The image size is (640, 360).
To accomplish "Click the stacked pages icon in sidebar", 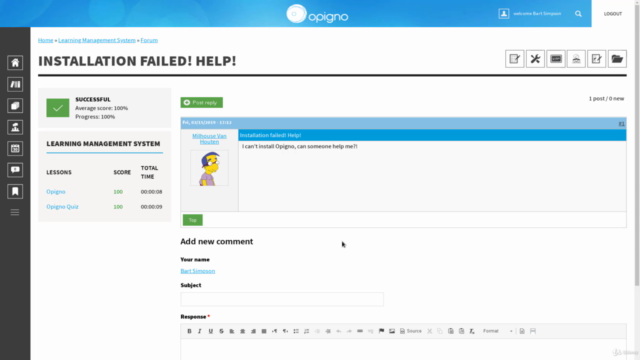I will (15, 106).
